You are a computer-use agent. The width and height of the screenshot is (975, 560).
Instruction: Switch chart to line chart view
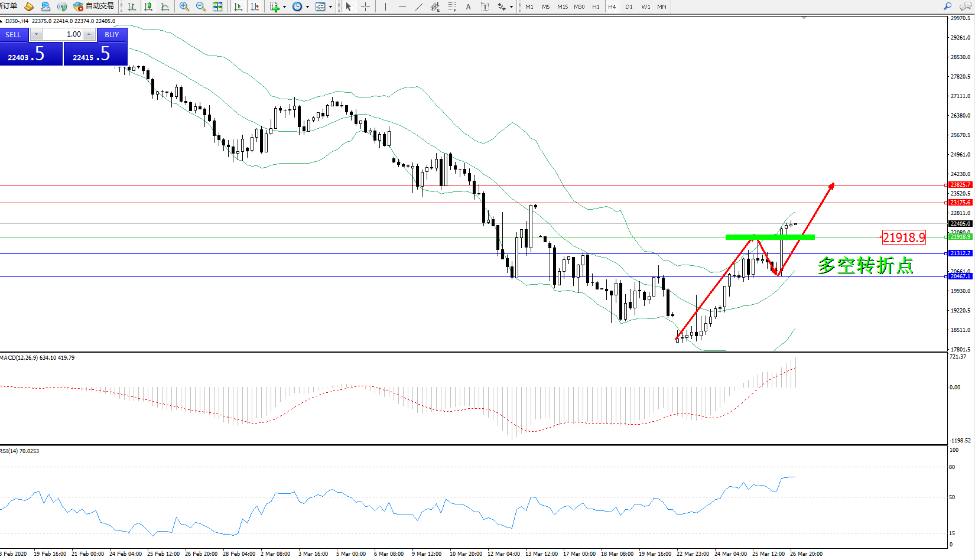click(165, 6)
